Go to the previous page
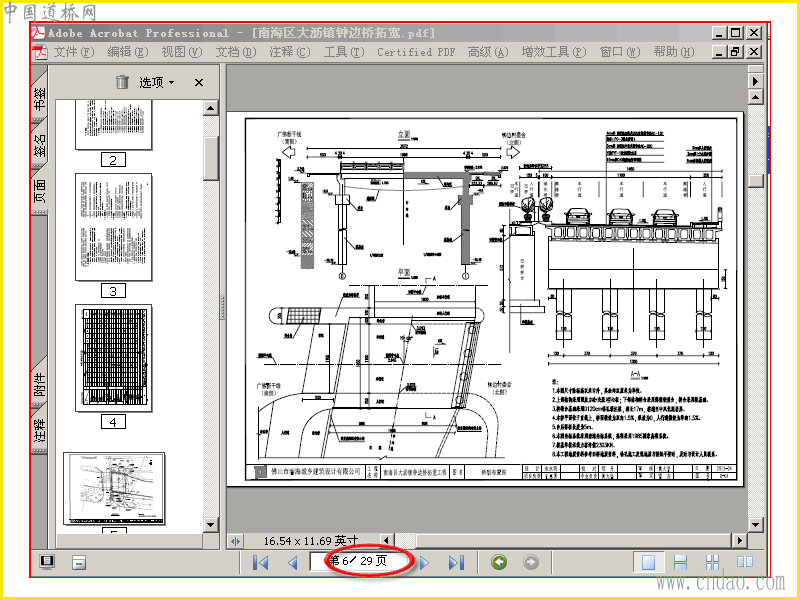 click(292, 563)
